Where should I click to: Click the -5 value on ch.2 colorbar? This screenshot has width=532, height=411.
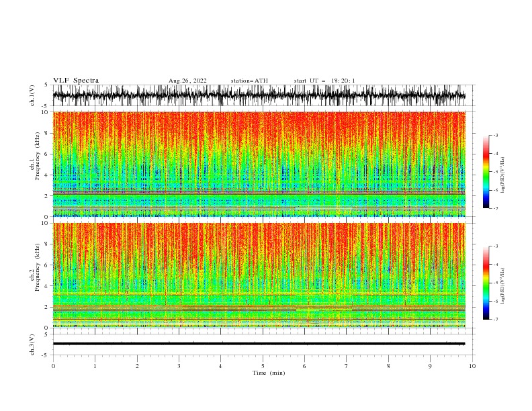click(x=496, y=283)
